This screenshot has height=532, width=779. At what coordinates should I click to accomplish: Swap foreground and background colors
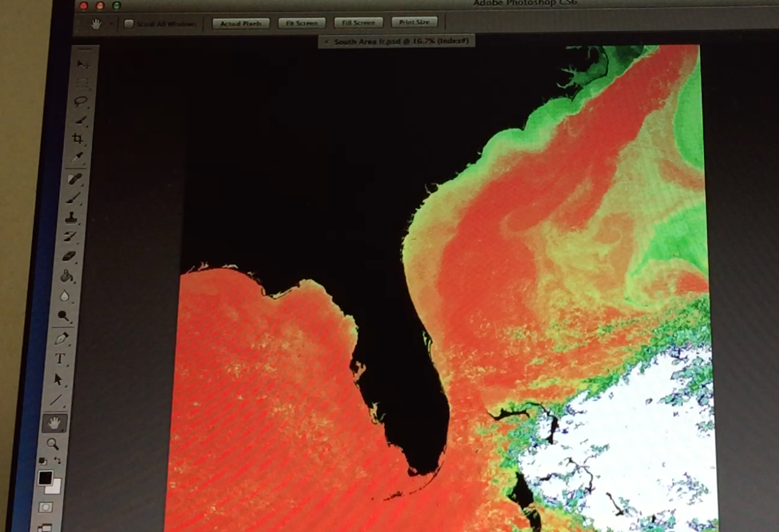point(57,460)
